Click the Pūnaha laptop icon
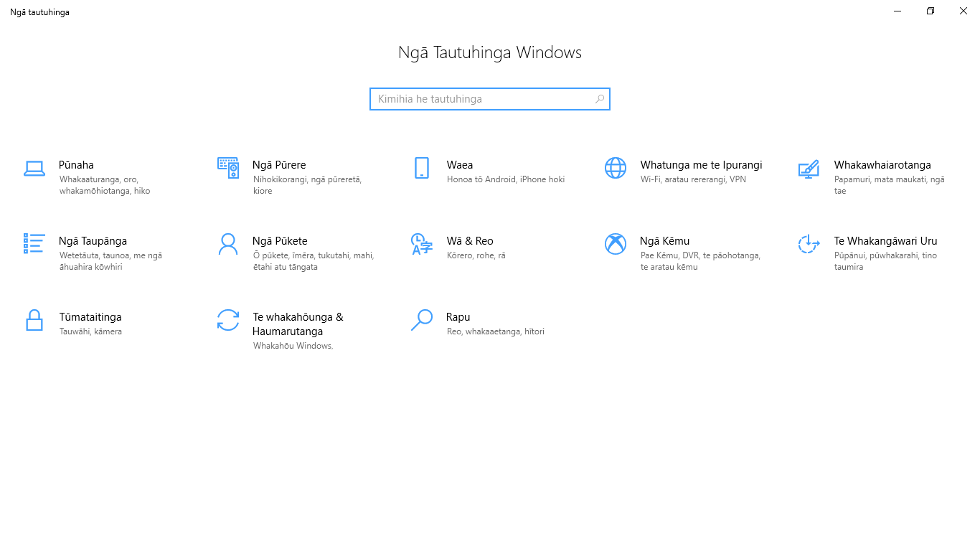Image resolution: width=980 pixels, height=551 pixels. point(34,169)
